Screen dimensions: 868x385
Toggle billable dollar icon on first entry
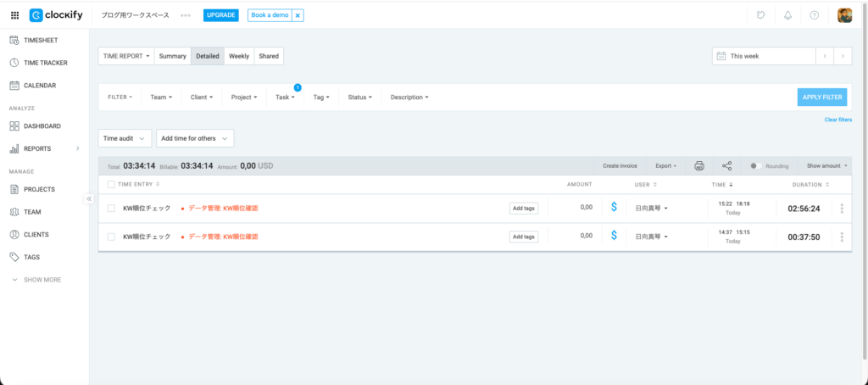point(614,208)
